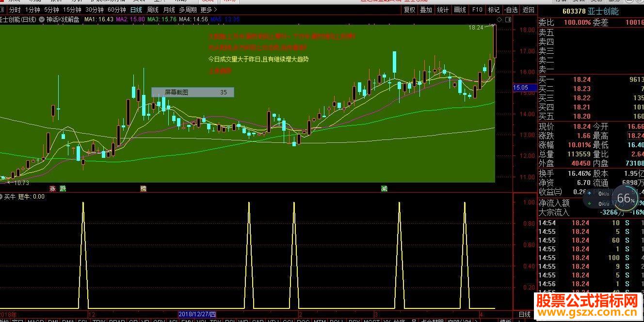This screenshot has height=322, width=644.
Task: Open the indicator dropdown beside 亚士创能(日线)
Action: (x=42, y=19)
